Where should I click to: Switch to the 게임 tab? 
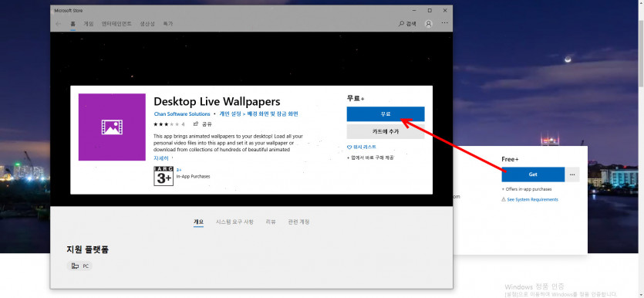coord(89,24)
